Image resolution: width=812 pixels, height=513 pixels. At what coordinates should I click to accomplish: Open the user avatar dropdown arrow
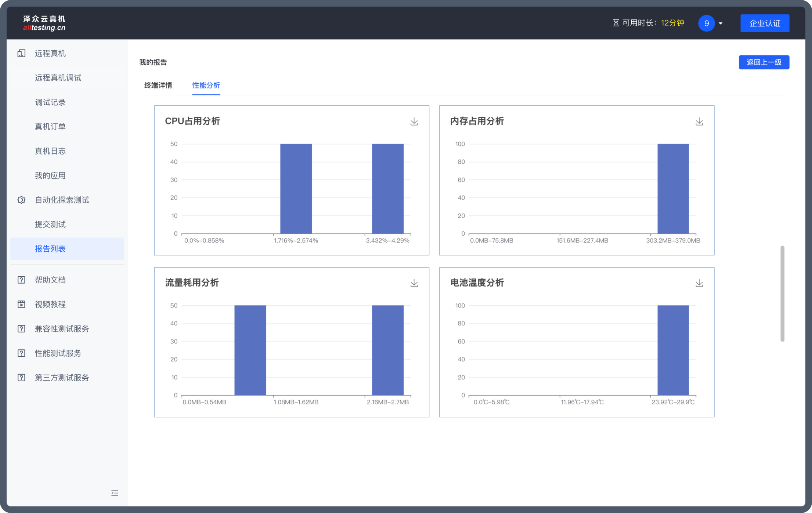[x=721, y=23]
